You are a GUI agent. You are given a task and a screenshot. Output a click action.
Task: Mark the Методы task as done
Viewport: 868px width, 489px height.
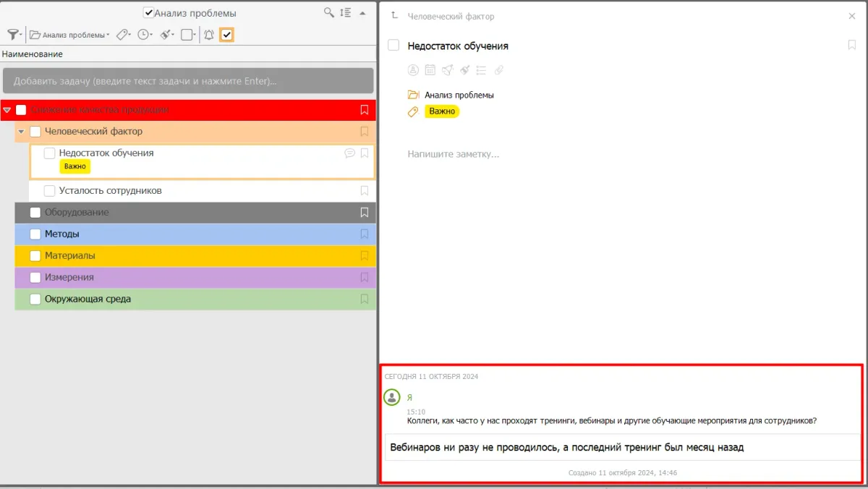click(x=35, y=234)
